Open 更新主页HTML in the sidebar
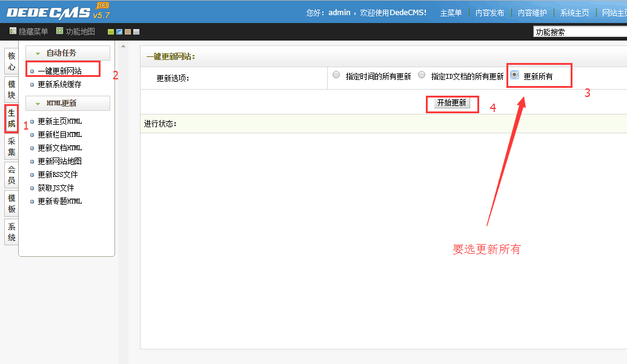Screen dimensions: 627x364 click(x=59, y=121)
